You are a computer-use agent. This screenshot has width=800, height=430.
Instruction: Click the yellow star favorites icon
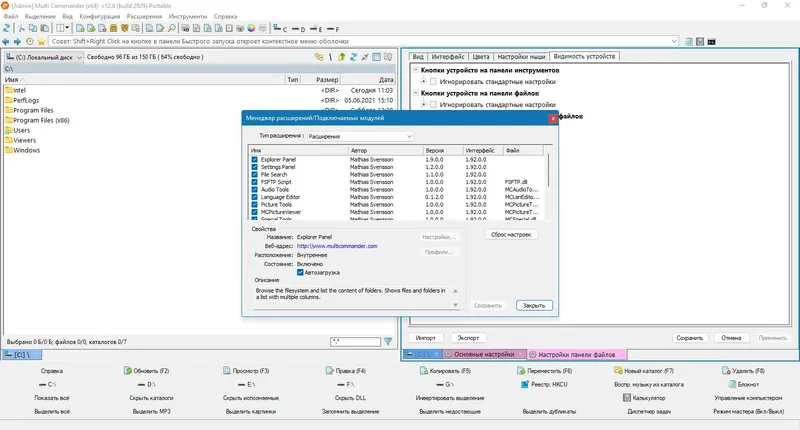coord(41,41)
